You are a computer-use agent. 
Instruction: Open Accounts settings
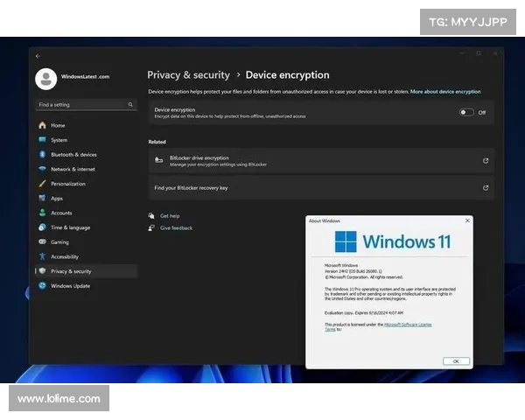coord(86,213)
